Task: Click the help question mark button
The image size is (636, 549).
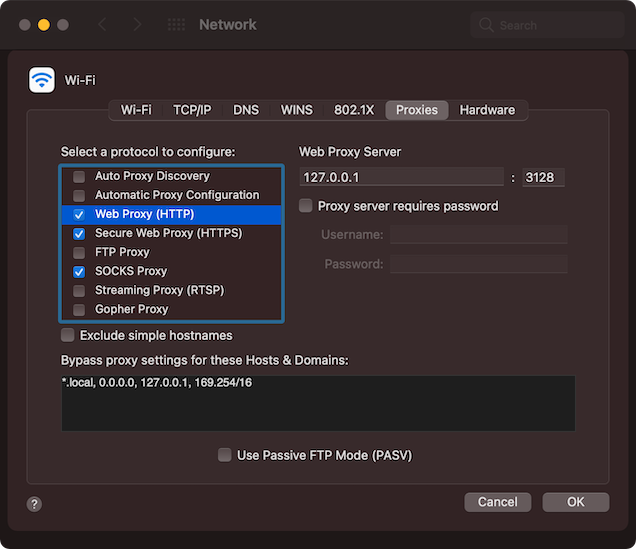Action: click(34, 504)
